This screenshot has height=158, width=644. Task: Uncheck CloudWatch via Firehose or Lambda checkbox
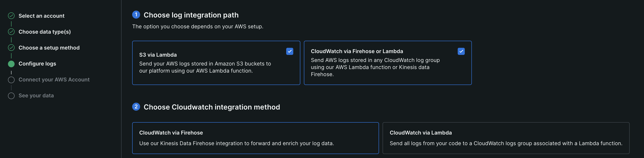click(461, 51)
